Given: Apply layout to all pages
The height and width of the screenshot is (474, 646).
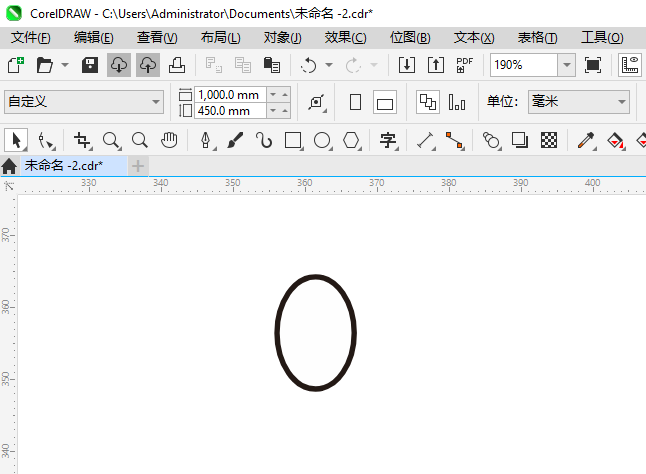Looking at the screenshot, I should [x=428, y=102].
